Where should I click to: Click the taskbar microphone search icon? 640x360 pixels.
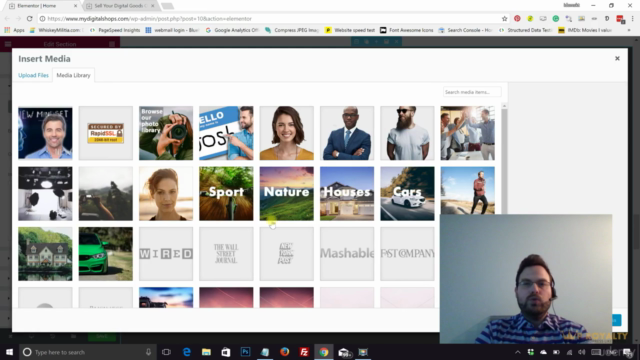[148, 352]
